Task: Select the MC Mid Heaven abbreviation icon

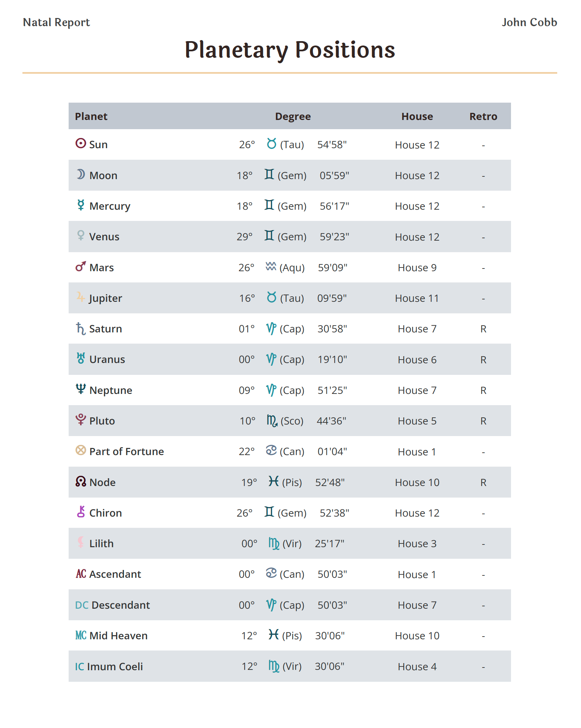Action: [81, 635]
